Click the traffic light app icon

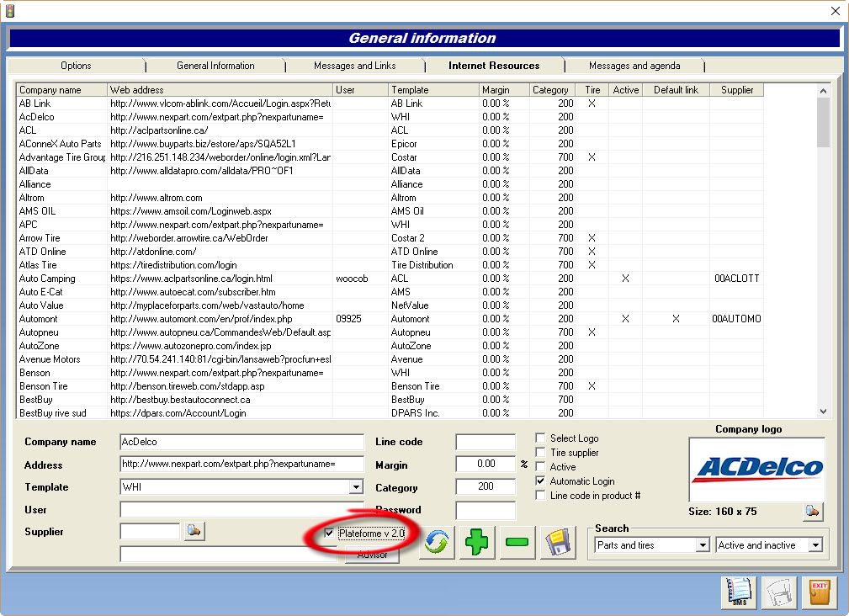(10, 11)
